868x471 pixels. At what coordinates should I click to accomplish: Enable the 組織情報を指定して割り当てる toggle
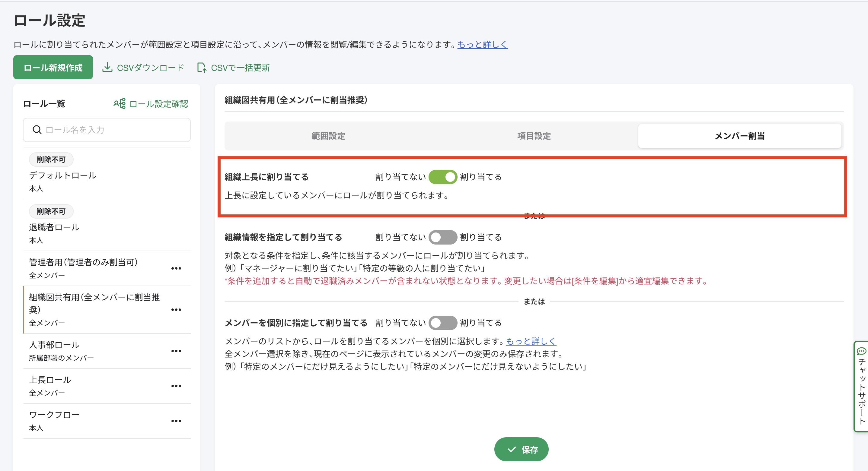click(442, 237)
